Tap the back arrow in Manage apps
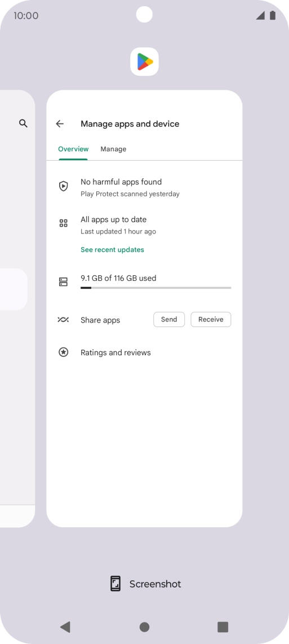The width and height of the screenshot is (289, 644). pos(60,123)
